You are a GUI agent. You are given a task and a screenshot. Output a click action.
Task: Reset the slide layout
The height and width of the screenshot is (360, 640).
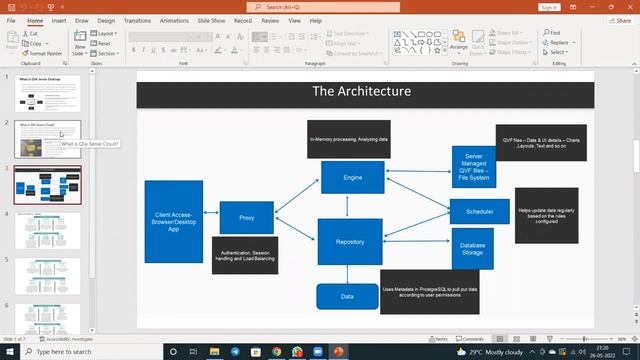click(101, 43)
